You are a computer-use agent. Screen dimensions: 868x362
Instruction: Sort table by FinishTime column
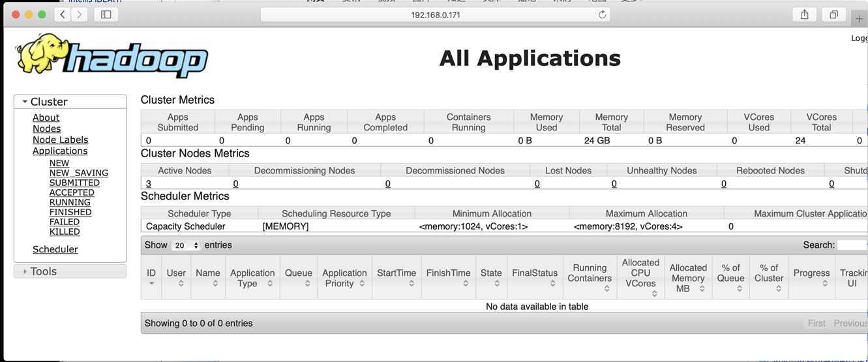click(x=449, y=277)
